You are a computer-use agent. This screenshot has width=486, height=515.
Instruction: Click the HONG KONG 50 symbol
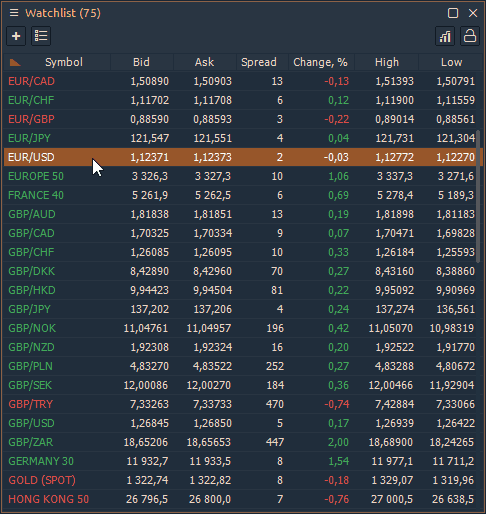pos(48,499)
